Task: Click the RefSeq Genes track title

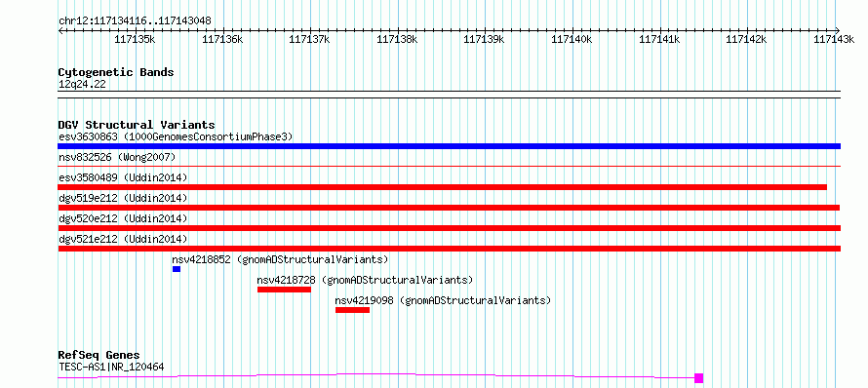Action: (99, 356)
